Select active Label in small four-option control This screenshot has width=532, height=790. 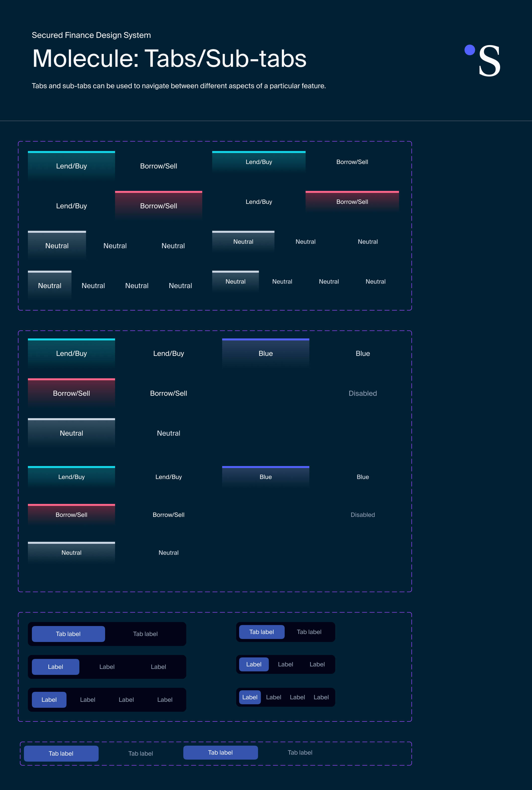click(x=250, y=697)
